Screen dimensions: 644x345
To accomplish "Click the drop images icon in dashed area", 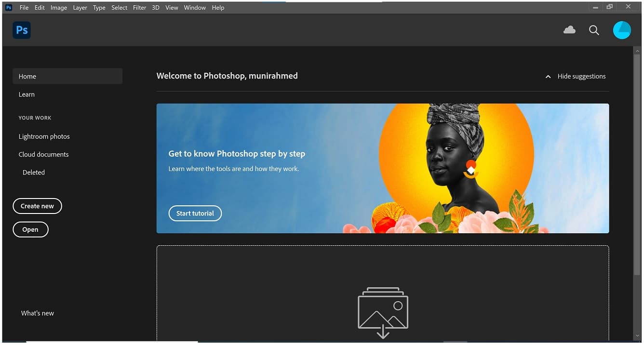I will click(383, 313).
